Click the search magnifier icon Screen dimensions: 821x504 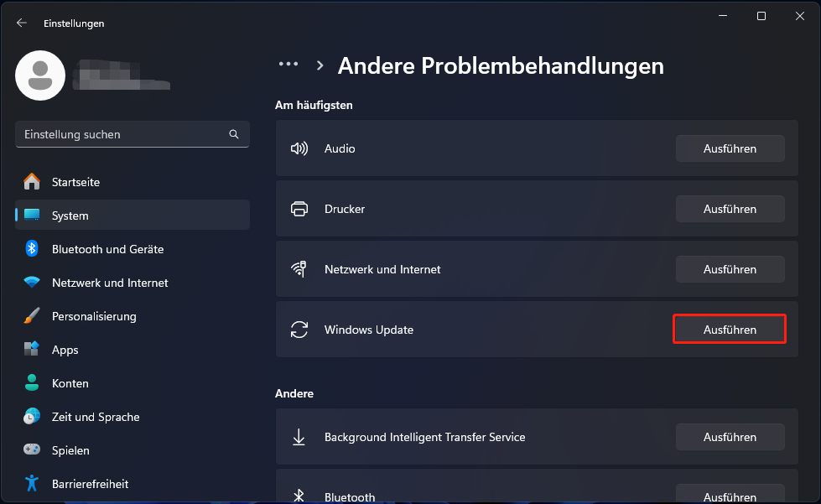[x=234, y=134]
